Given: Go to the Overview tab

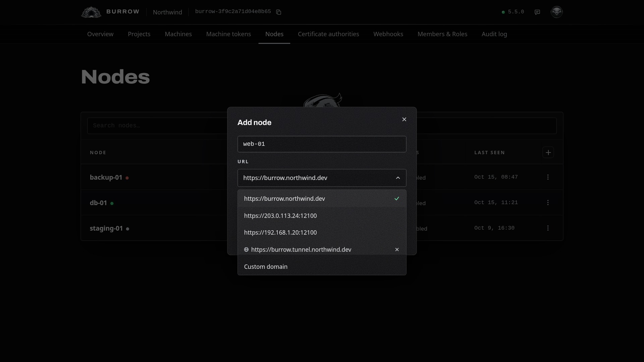Looking at the screenshot, I should coord(100,34).
